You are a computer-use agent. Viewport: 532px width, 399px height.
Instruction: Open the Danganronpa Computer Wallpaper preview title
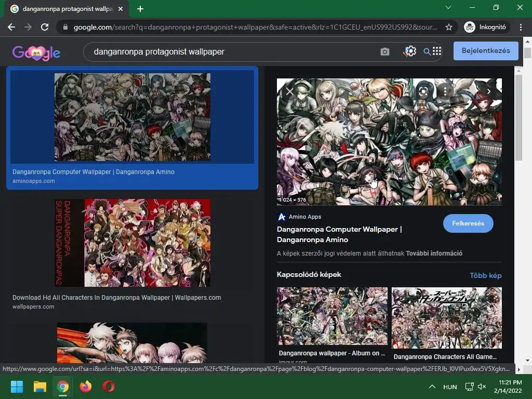[x=339, y=234]
